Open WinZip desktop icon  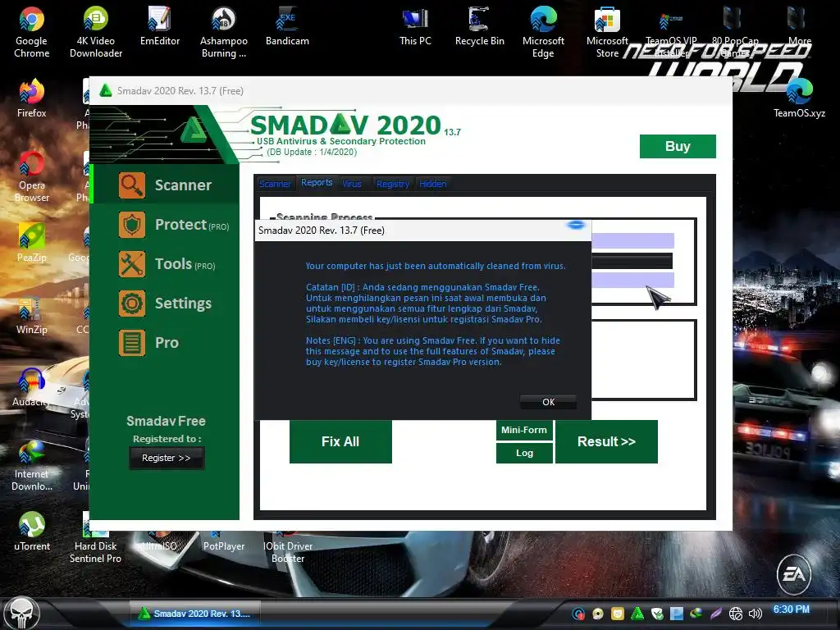coord(32,315)
